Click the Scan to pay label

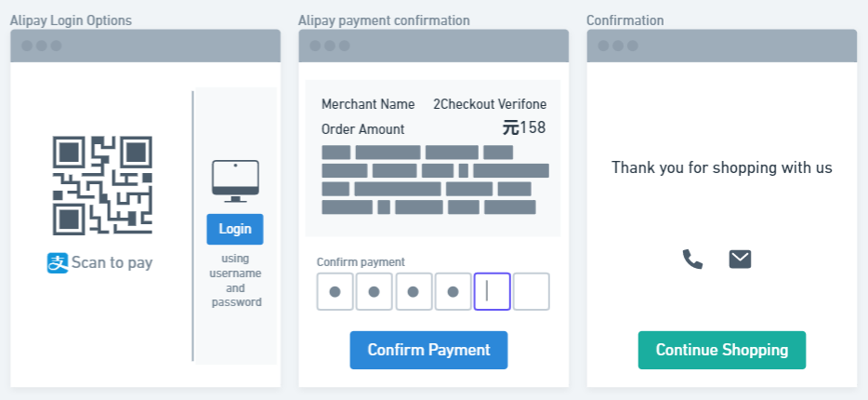coord(112,262)
